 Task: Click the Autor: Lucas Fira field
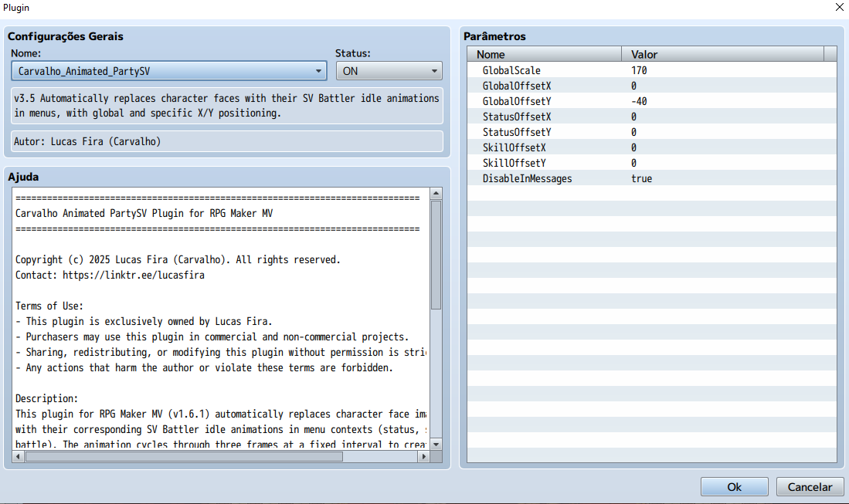tap(227, 141)
